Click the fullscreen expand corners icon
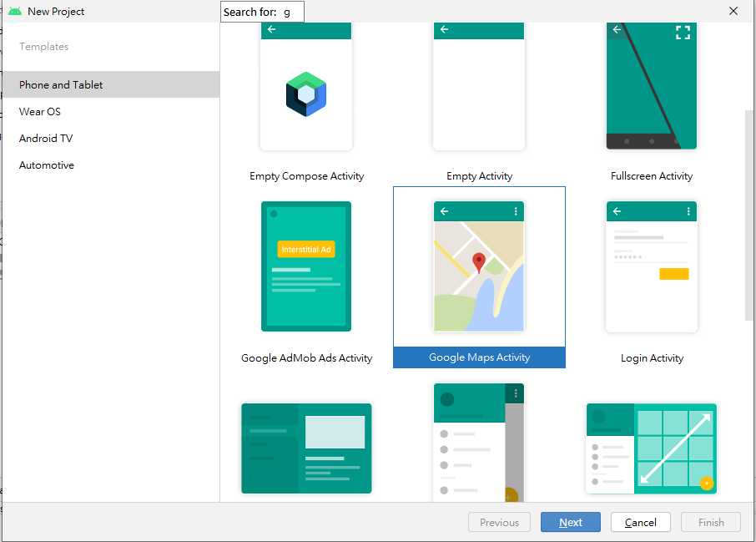 pos(683,33)
